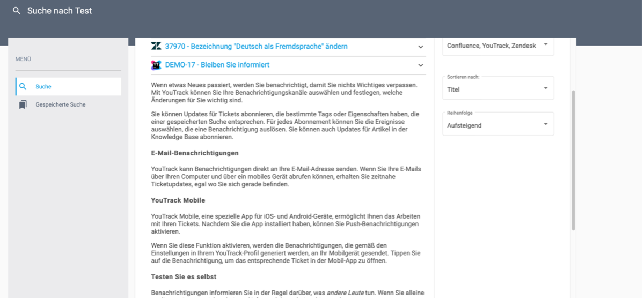Screen dimensions: 644x299
Task: Click the vertical scrollbar on the right
Action: pos(573,161)
